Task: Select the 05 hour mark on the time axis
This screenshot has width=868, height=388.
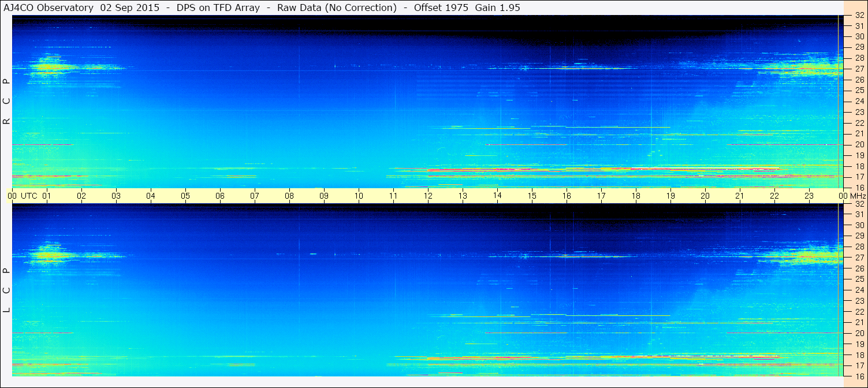Action: click(x=185, y=196)
